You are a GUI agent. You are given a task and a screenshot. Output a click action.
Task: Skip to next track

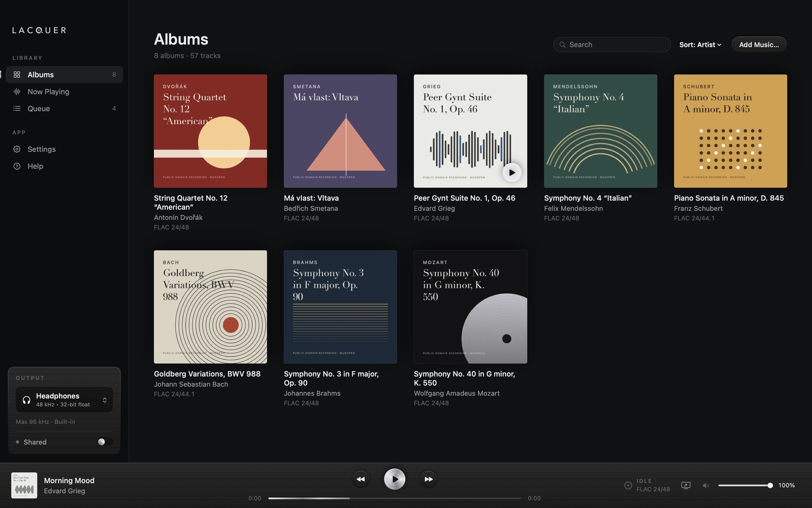pos(429,479)
